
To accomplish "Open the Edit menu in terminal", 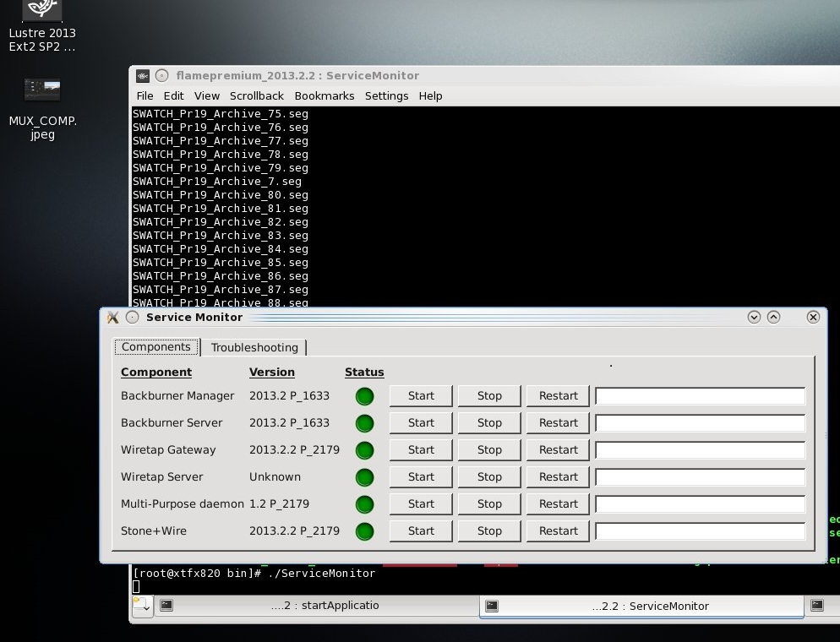I will click(173, 95).
